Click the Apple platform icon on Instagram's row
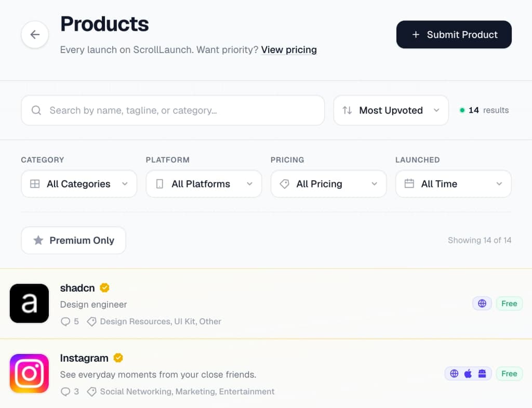This screenshot has width=532, height=408. click(x=468, y=373)
